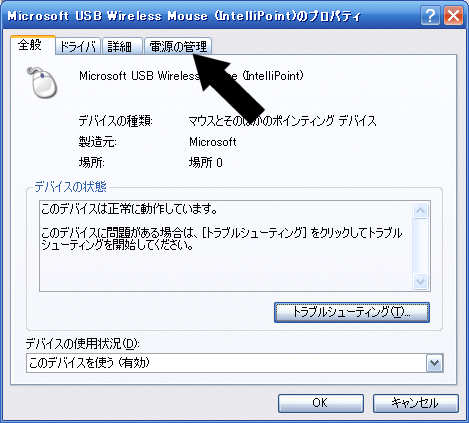
Task: Click the question mark help button
Action: pyautogui.click(x=430, y=16)
